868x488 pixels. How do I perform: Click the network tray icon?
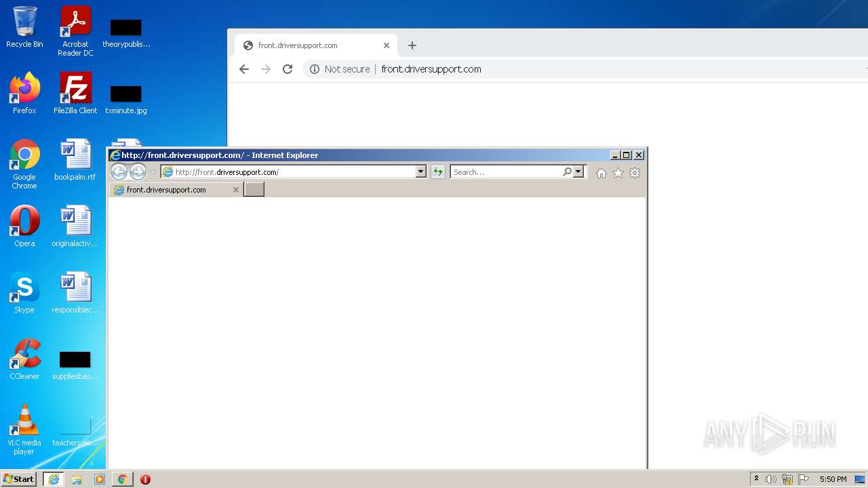click(787, 479)
